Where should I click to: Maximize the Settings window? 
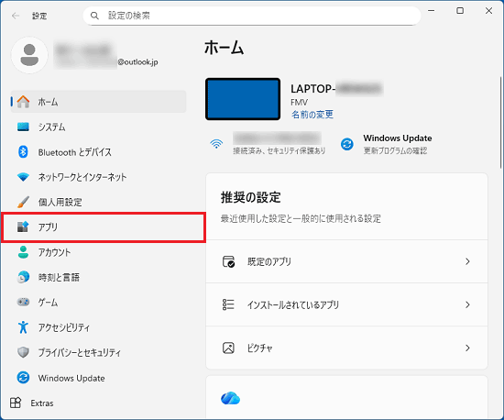460,11
